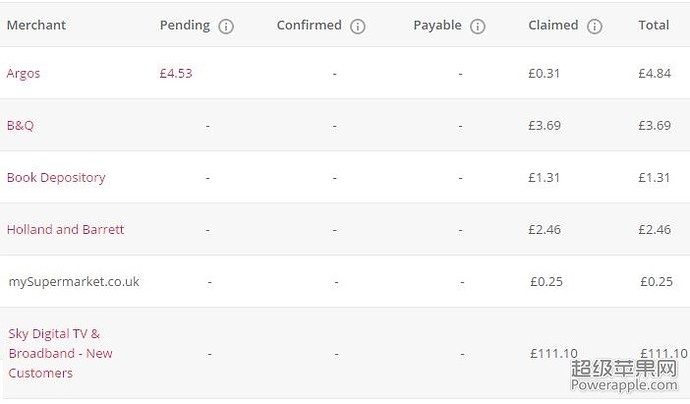Viewport: 690px width, 404px height.
Task: Click the Claimed column header label
Action: (x=553, y=25)
